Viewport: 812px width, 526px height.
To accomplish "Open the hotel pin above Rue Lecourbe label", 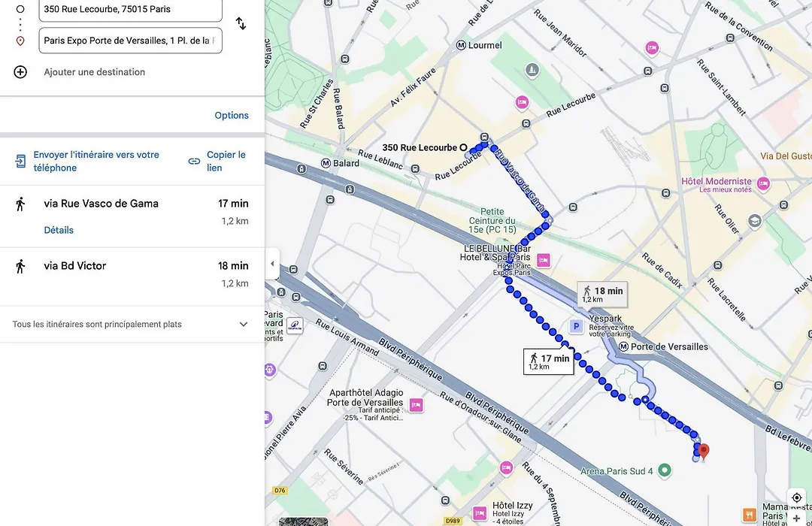I will coord(522,102).
